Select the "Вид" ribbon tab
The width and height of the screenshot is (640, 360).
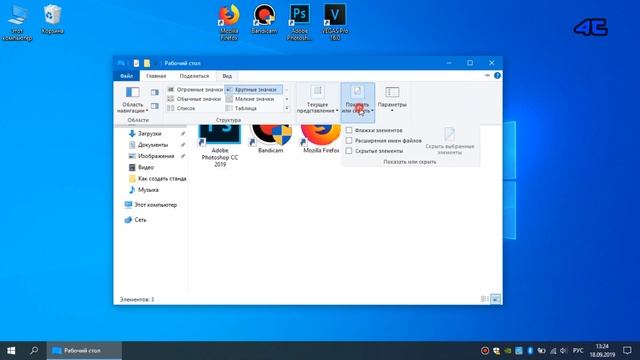click(227, 76)
